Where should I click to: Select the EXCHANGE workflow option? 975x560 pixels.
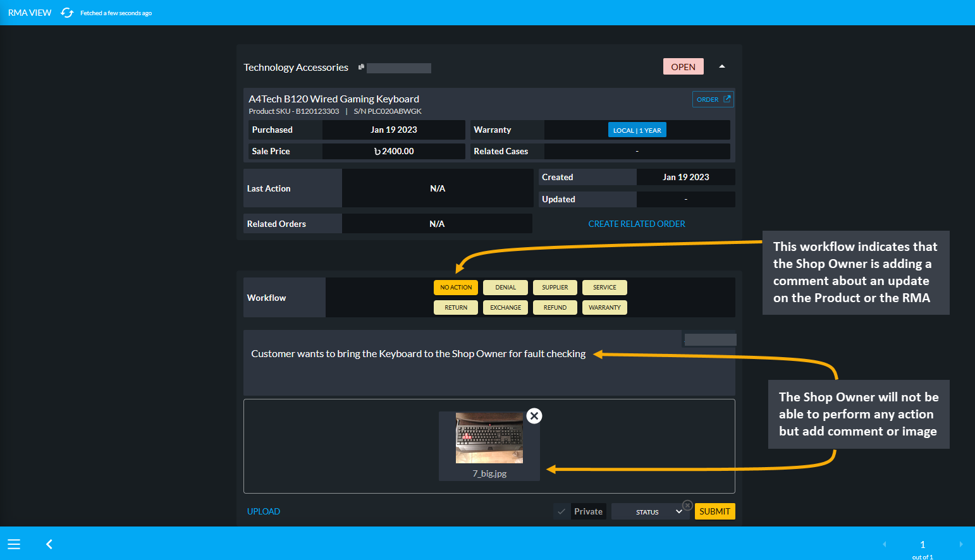coord(505,307)
